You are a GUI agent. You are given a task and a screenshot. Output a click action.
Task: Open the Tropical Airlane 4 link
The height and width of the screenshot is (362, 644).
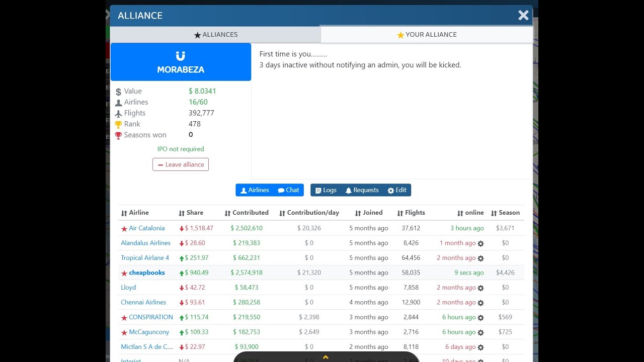[x=145, y=258]
